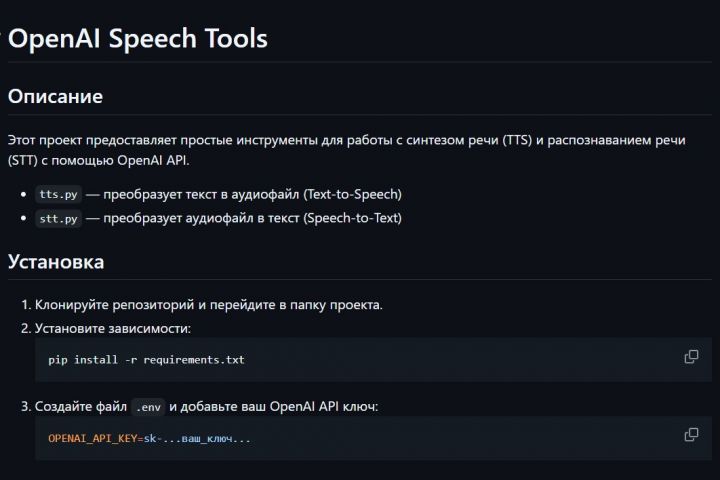Click the .env inline code label
The image size is (720, 480).
coord(147,407)
